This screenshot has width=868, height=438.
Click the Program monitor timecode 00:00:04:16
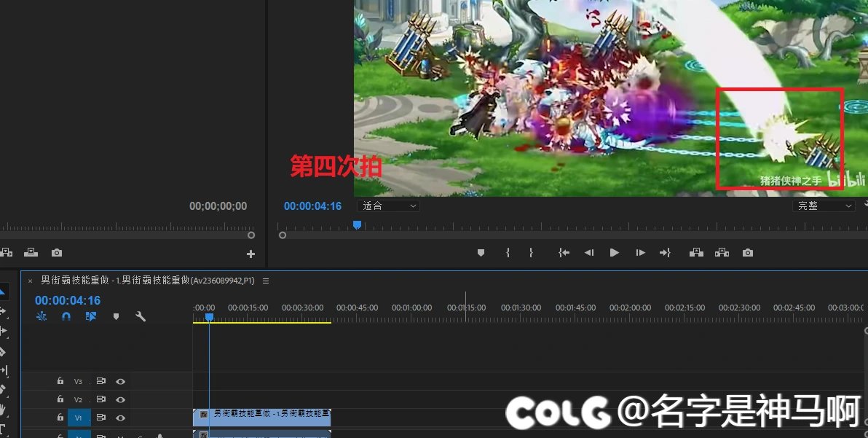(x=313, y=206)
